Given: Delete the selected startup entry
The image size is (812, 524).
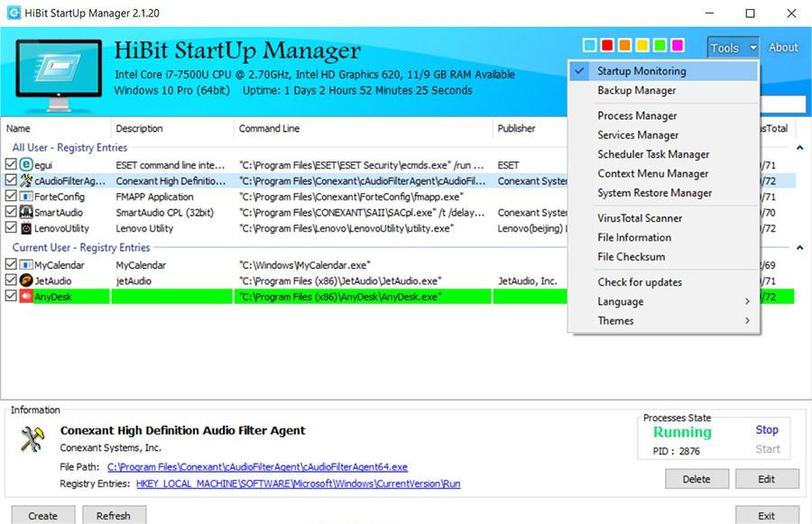Looking at the screenshot, I should [x=697, y=479].
